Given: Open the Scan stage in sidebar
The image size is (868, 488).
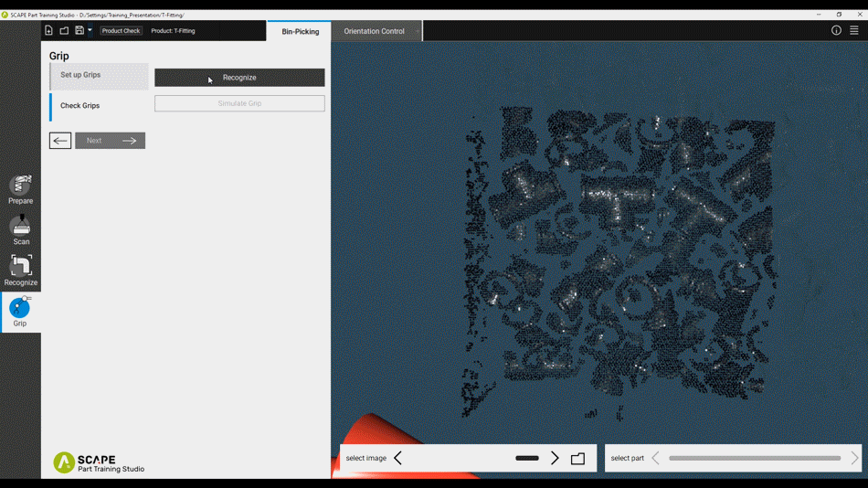Looking at the screenshot, I should [21, 230].
